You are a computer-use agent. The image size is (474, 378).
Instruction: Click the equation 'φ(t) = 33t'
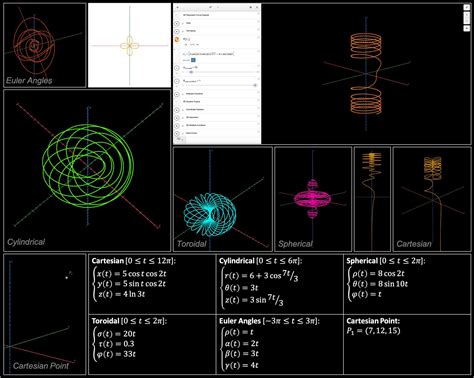pyautogui.click(x=116, y=354)
